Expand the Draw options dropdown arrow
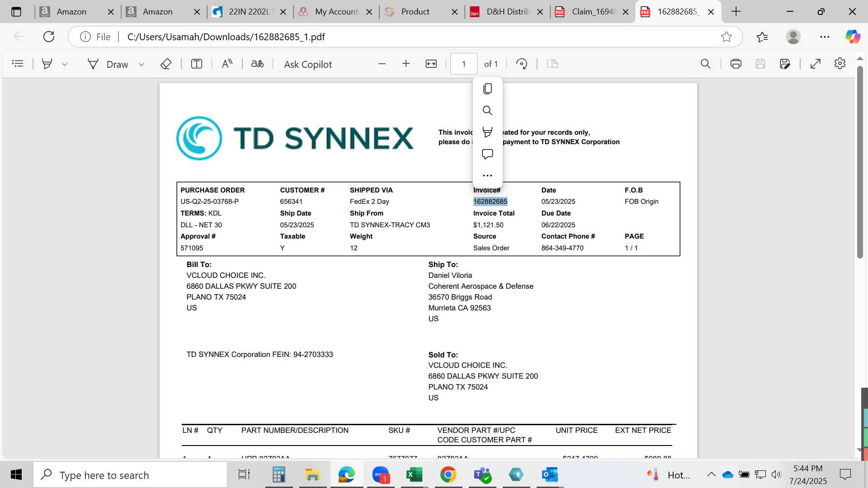This screenshot has width=868, height=488. [x=142, y=64]
